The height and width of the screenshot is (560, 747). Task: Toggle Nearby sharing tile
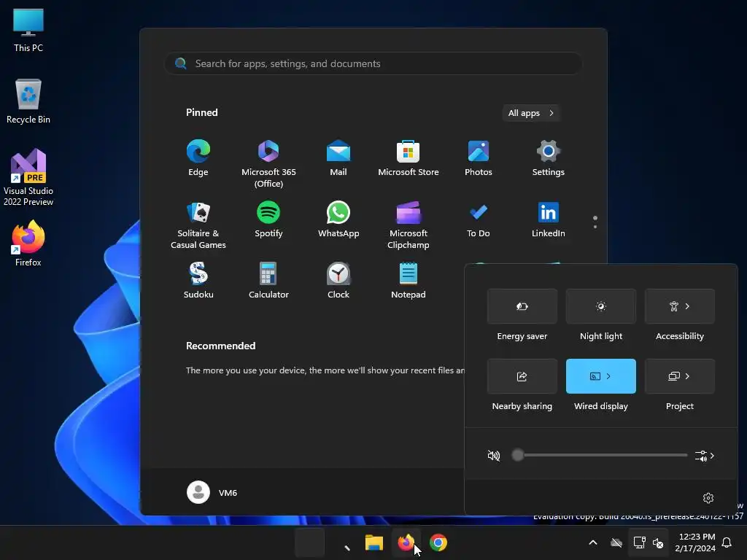[x=522, y=376]
